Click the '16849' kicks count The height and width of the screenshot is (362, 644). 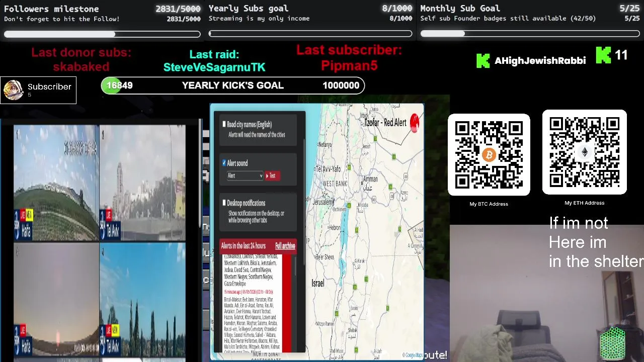(x=120, y=85)
